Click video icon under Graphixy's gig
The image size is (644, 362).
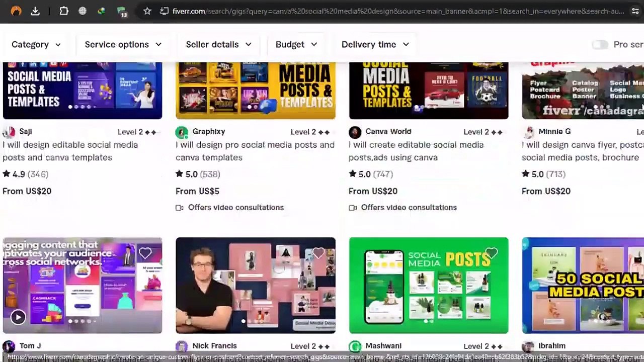point(180,208)
